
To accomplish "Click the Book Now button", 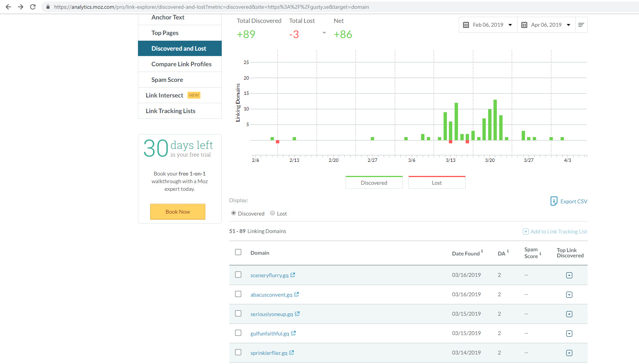I will (178, 212).
